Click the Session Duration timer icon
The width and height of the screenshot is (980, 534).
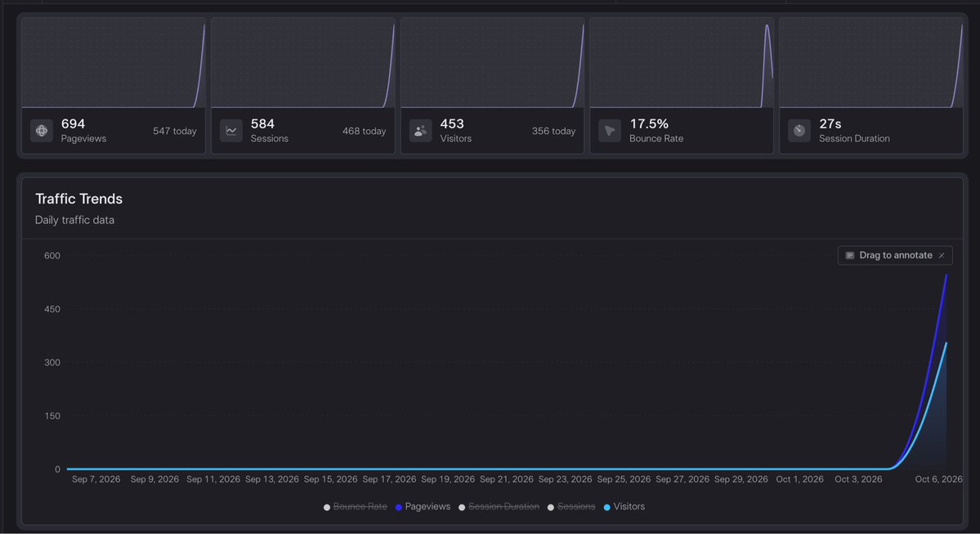(799, 131)
